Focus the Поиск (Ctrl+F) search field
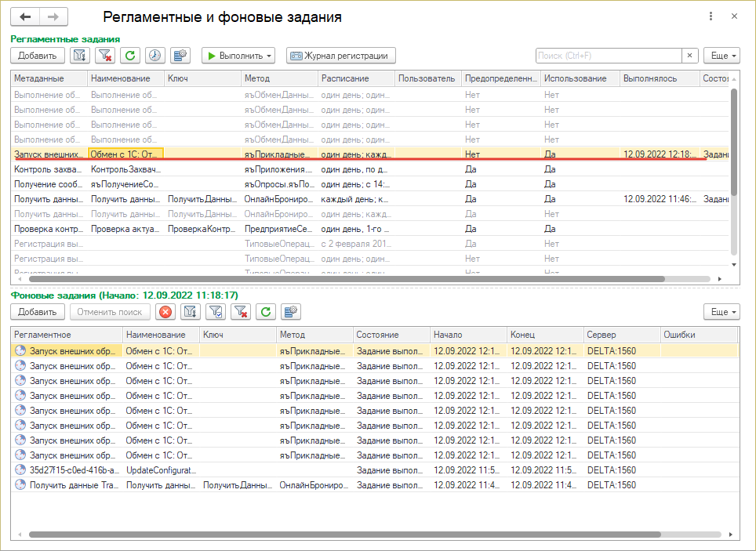756x551 pixels. [x=608, y=56]
